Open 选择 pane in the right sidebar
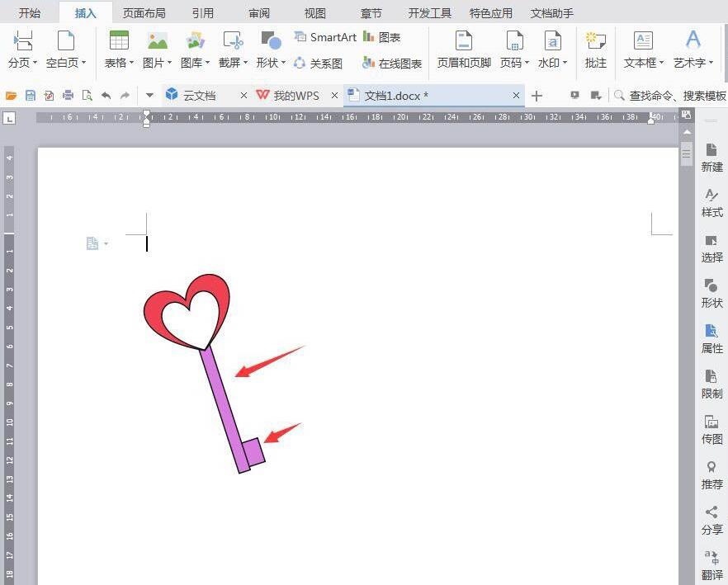Viewport: 728px width, 585px height. 711,249
